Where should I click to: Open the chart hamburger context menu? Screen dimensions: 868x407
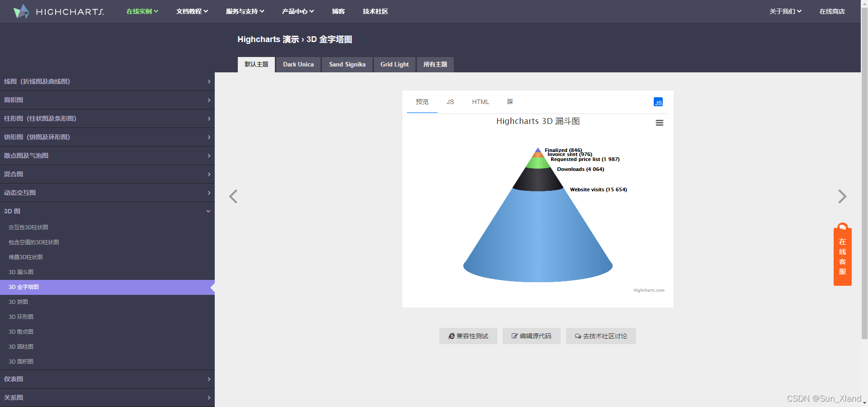coord(660,123)
